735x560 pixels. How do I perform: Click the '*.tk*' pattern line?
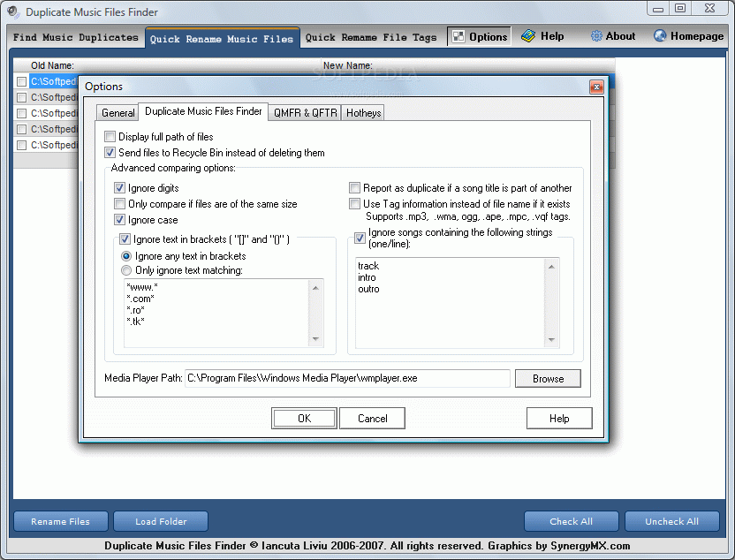point(135,321)
